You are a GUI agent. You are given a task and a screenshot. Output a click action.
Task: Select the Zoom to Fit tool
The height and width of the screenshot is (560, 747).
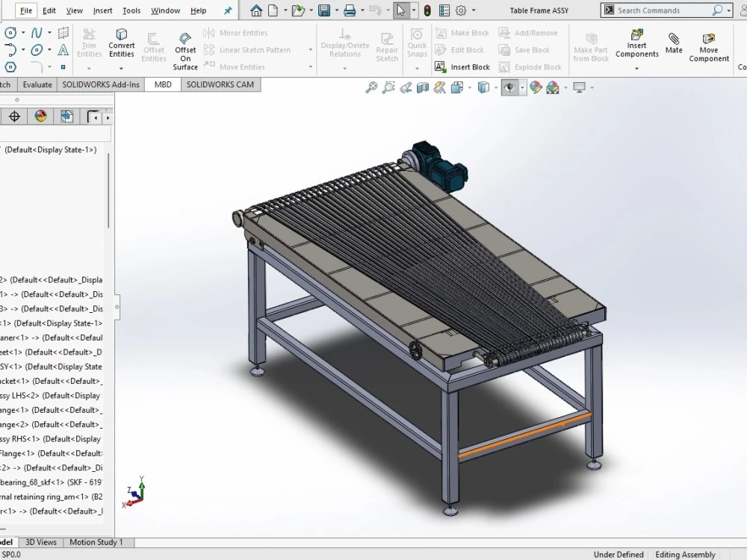(x=371, y=87)
